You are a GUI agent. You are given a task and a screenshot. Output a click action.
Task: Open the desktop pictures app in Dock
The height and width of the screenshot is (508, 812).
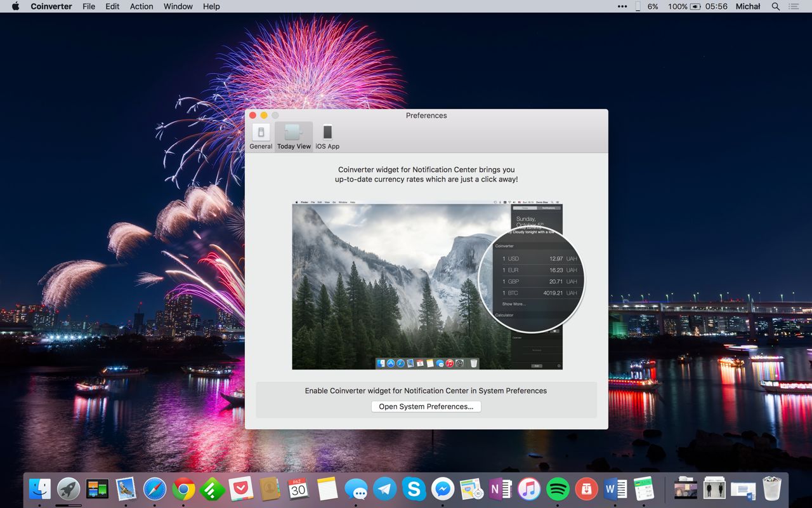click(97, 489)
